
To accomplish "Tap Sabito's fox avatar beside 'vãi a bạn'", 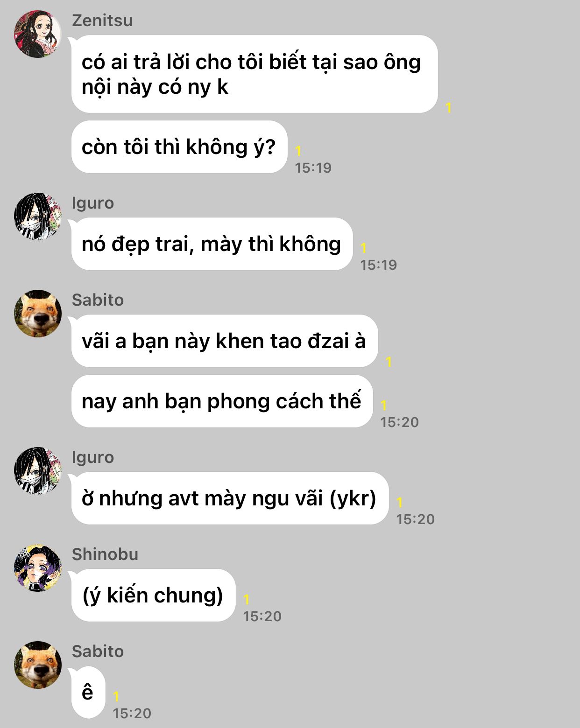I will 38,314.
